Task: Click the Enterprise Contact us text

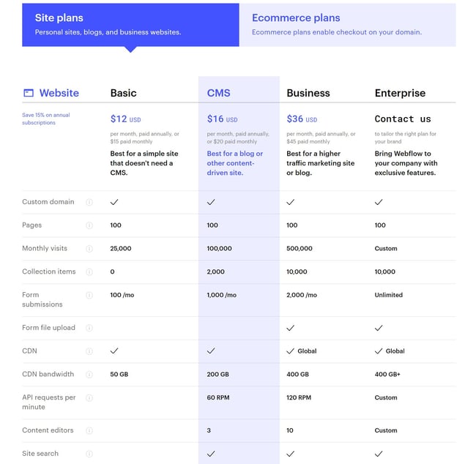Action: point(403,119)
